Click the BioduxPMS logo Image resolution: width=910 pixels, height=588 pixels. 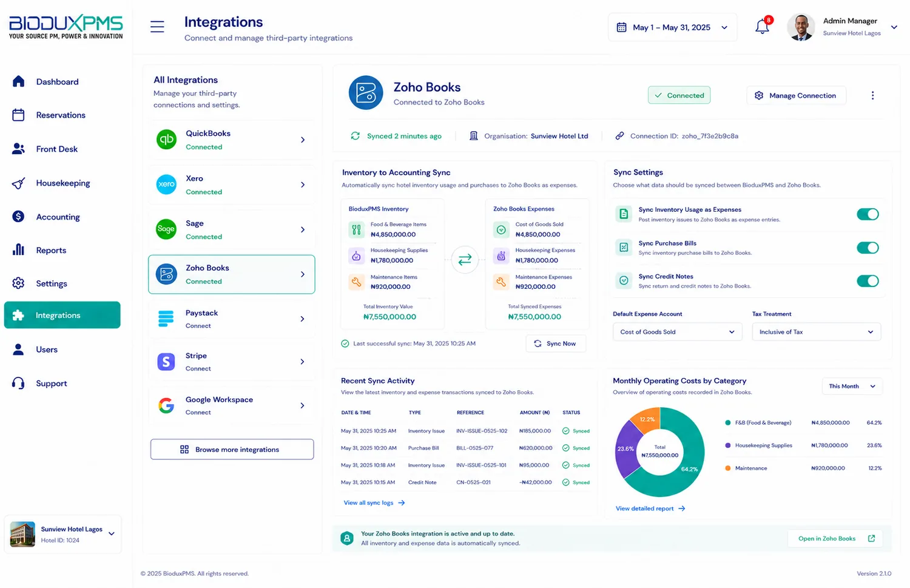click(66, 27)
